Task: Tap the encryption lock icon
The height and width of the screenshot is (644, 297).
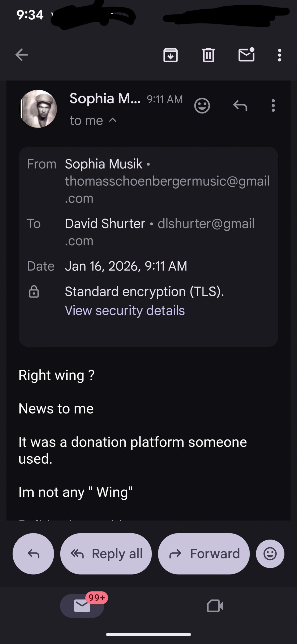Action: click(34, 292)
